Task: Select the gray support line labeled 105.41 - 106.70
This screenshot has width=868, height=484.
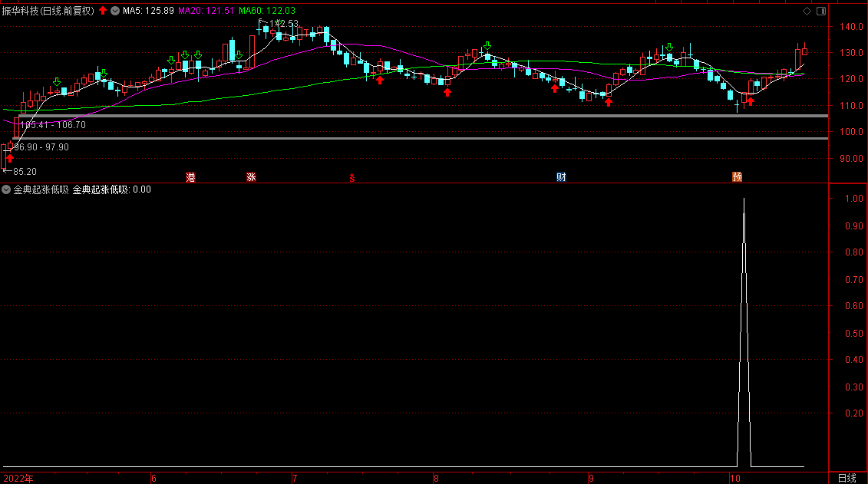Action: (424, 116)
